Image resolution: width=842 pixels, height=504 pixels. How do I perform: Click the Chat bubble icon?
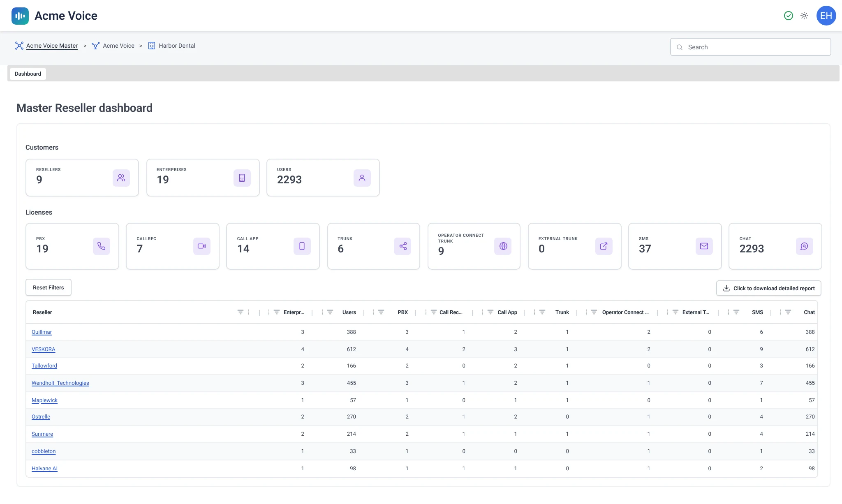tap(805, 246)
